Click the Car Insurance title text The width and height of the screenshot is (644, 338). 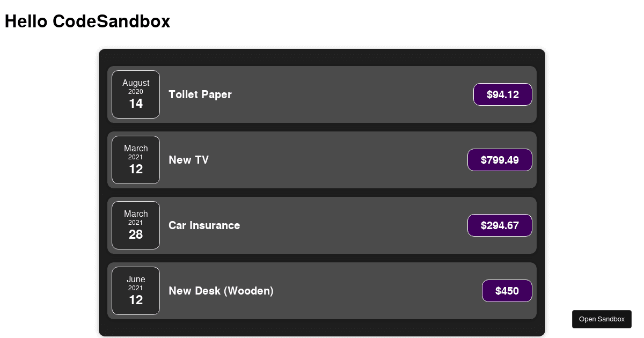click(x=204, y=225)
